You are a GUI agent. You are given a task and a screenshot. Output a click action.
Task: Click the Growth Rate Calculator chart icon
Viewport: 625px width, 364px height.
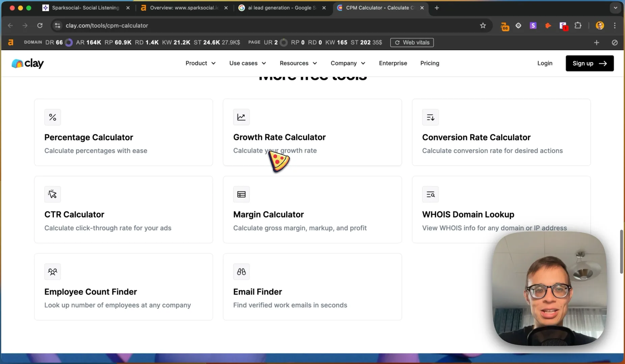[241, 117]
